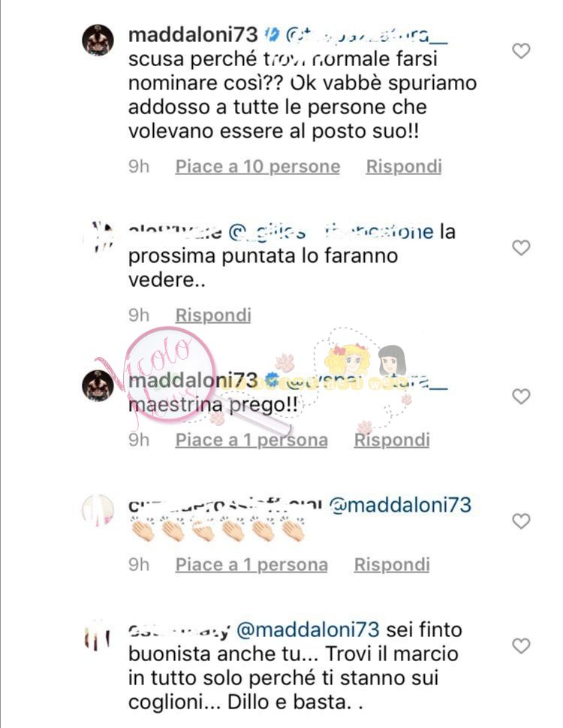The width and height of the screenshot is (563, 728).
Task: Open maddaloni73 profile picture on first comment
Action: [98, 41]
